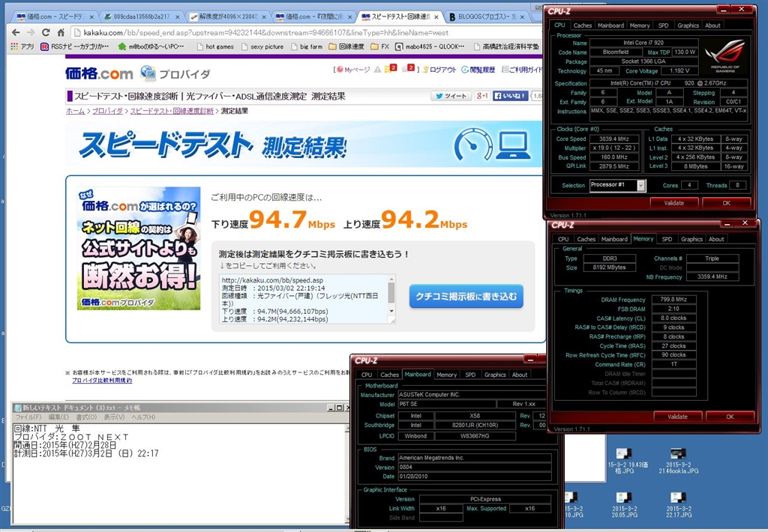Select CPU tab in the Memory CPU-Z window
This screenshot has height=532, width=768.
click(x=563, y=239)
